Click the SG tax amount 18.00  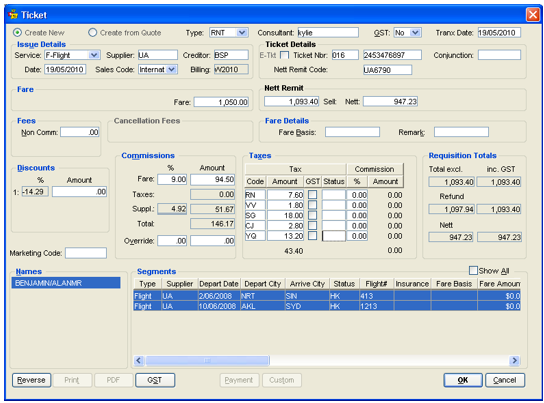[x=286, y=215]
